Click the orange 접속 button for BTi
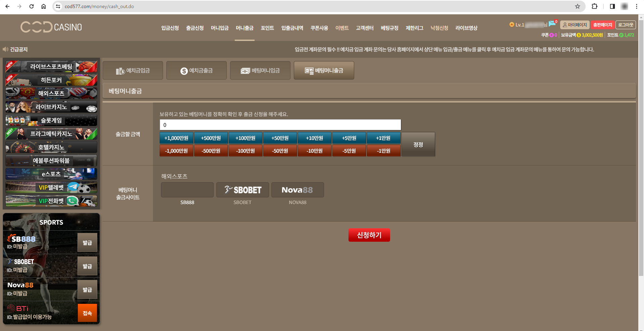The height and width of the screenshot is (331, 644). coord(88,313)
